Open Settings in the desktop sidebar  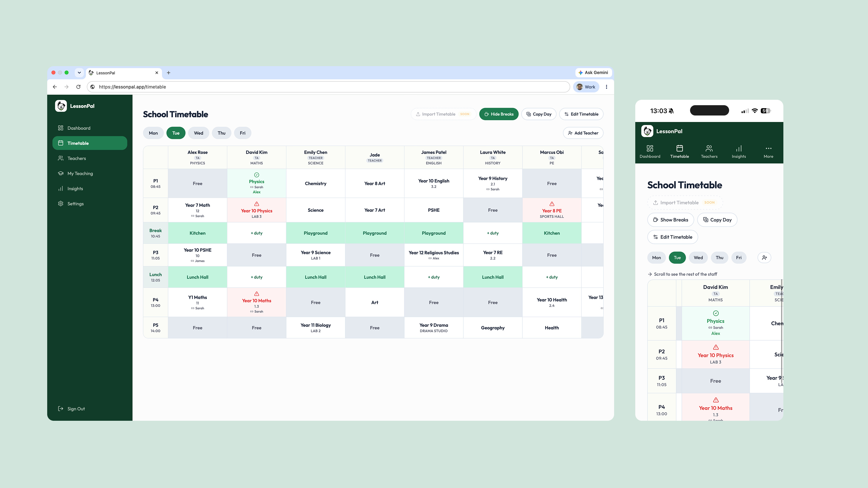90,204
